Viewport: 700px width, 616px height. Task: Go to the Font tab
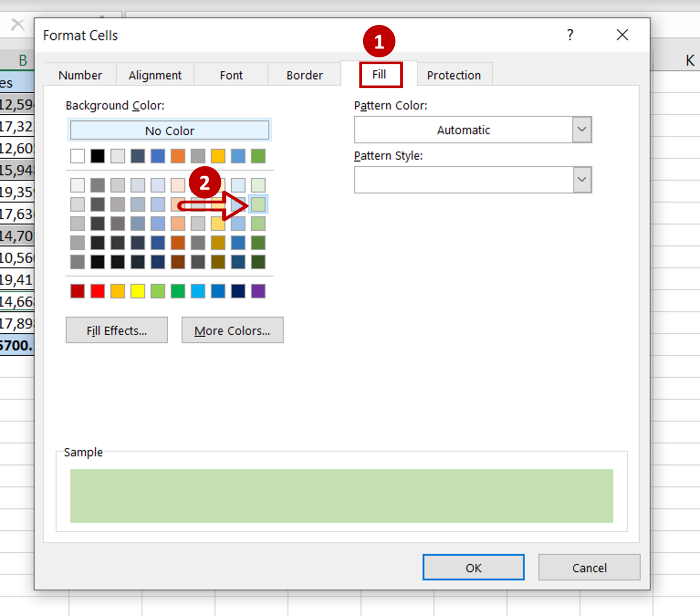point(231,75)
